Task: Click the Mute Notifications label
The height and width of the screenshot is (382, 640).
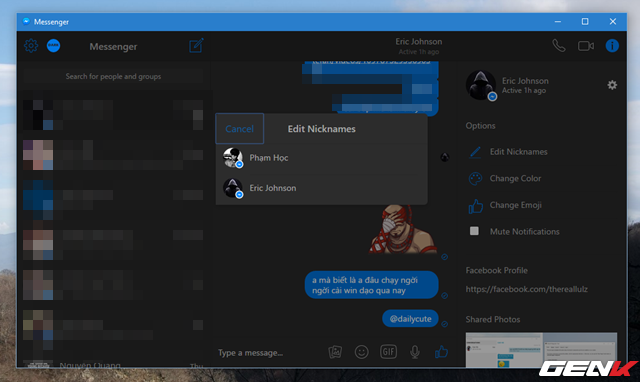Action: 524,232
